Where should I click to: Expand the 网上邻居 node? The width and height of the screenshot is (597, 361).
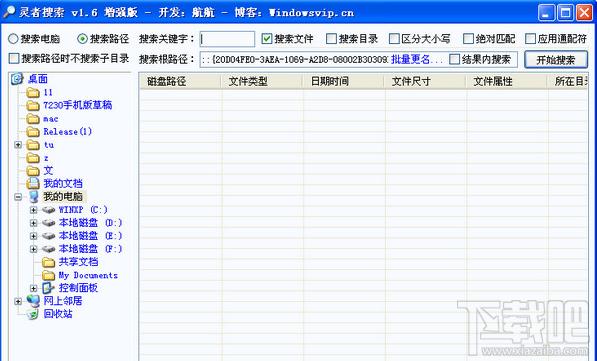coord(18,301)
